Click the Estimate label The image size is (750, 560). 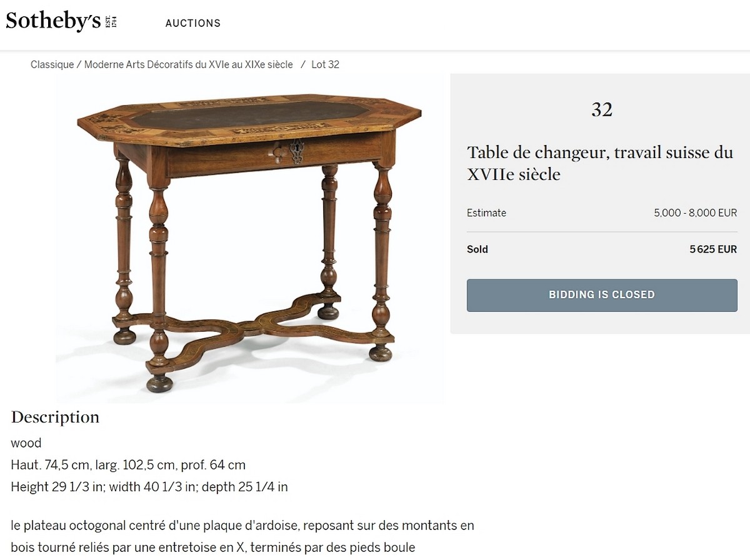pos(486,213)
